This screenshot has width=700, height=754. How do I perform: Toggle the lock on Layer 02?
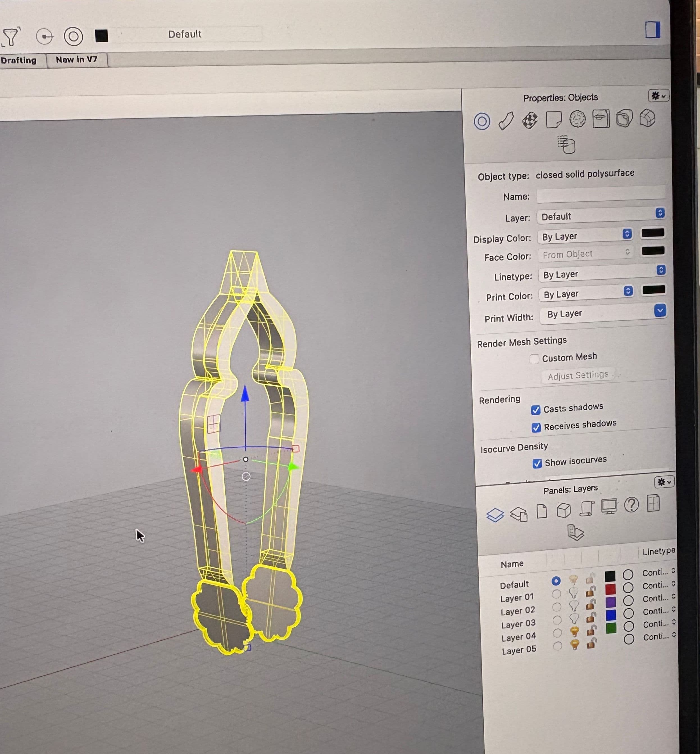tap(590, 604)
